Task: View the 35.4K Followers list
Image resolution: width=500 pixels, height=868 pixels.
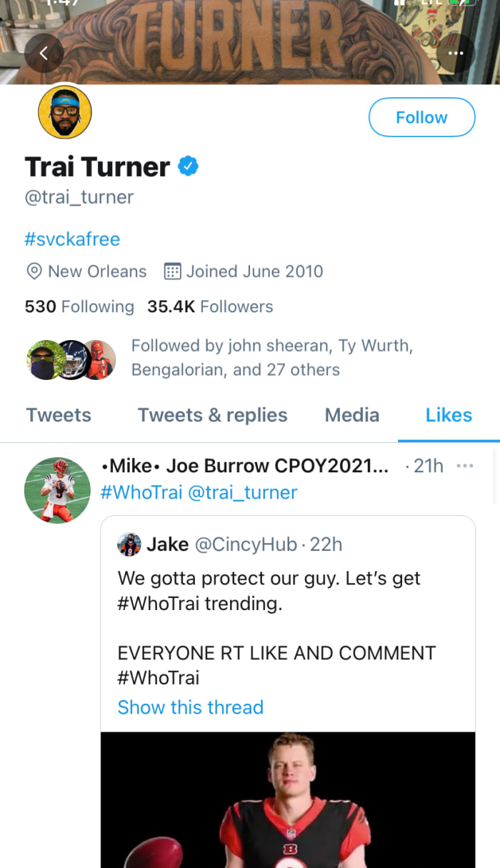Action: pos(210,306)
